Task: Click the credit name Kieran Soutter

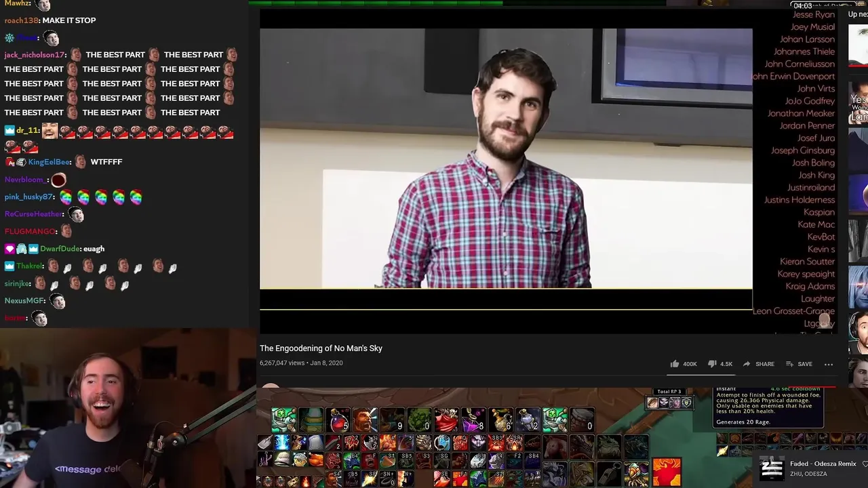Action: tap(807, 262)
